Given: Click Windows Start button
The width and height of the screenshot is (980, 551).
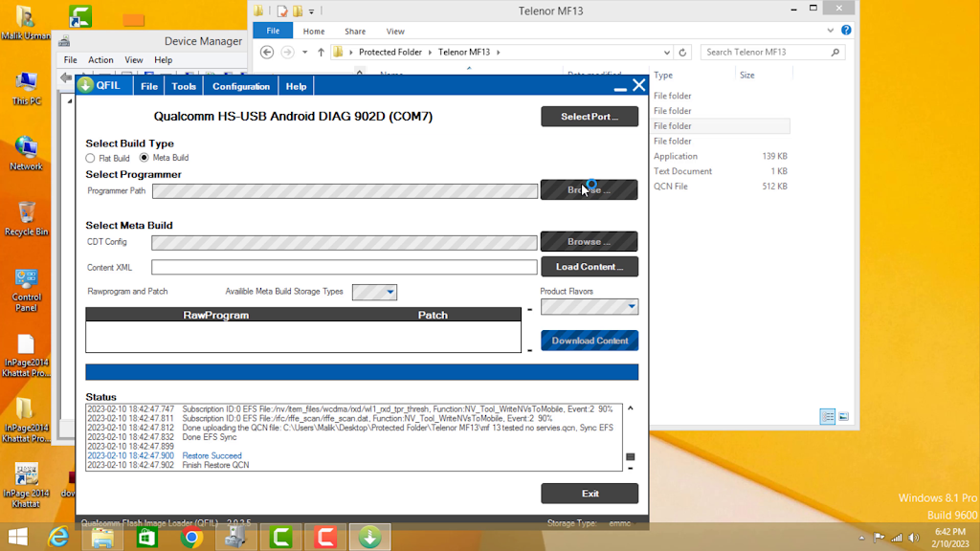Looking at the screenshot, I should (17, 538).
